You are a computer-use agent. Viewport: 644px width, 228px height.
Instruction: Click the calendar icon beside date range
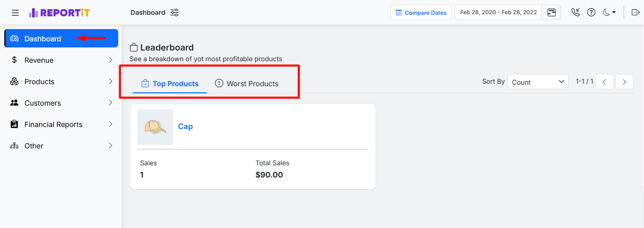(x=551, y=13)
